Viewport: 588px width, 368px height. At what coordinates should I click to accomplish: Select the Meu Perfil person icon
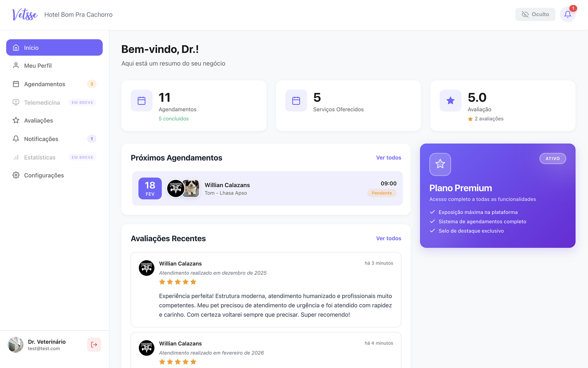[x=16, y=65]
